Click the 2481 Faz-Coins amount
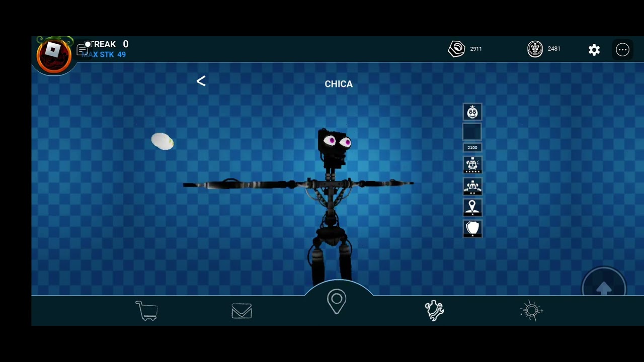The image size is (644, 362). (554, 49)
